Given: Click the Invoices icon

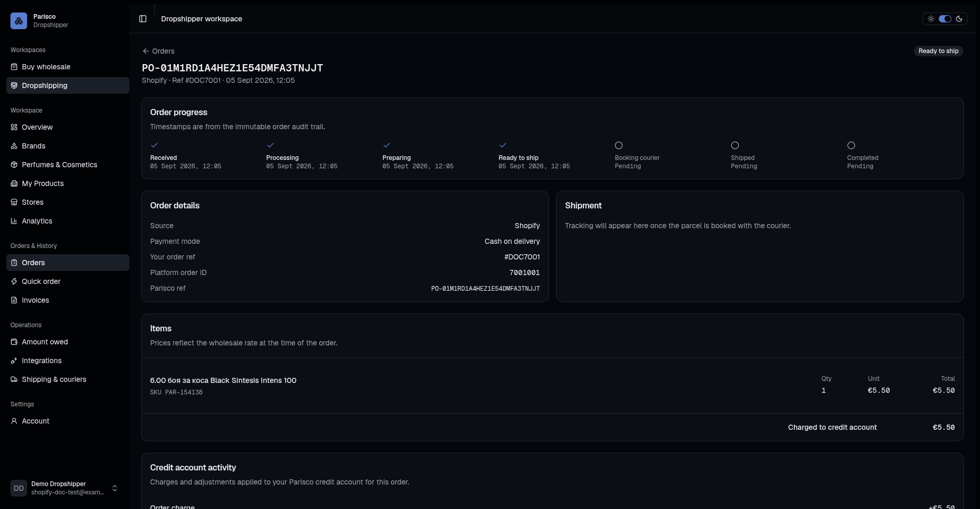Looking at the screenshot, I should click(14, 300).
